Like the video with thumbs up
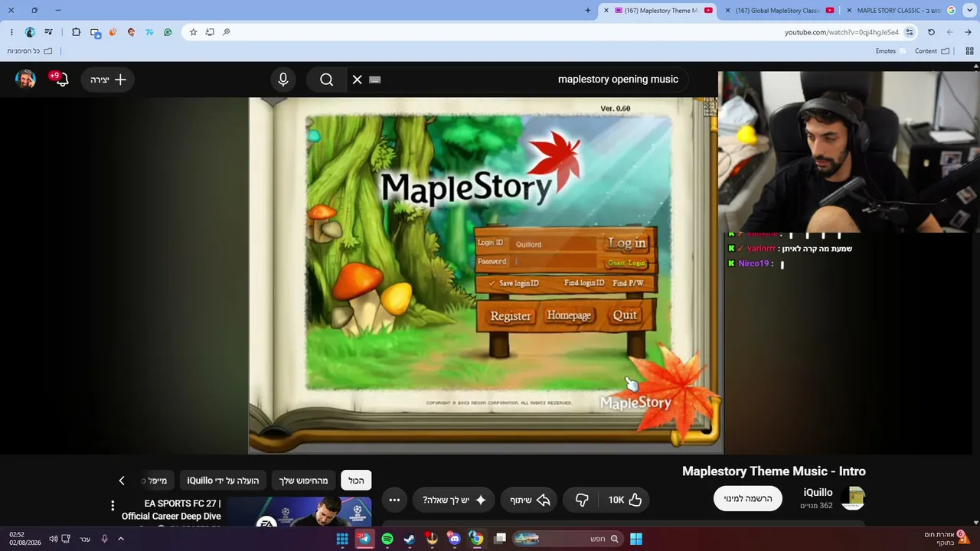This screenshot has width=980, height=551. 625,500
